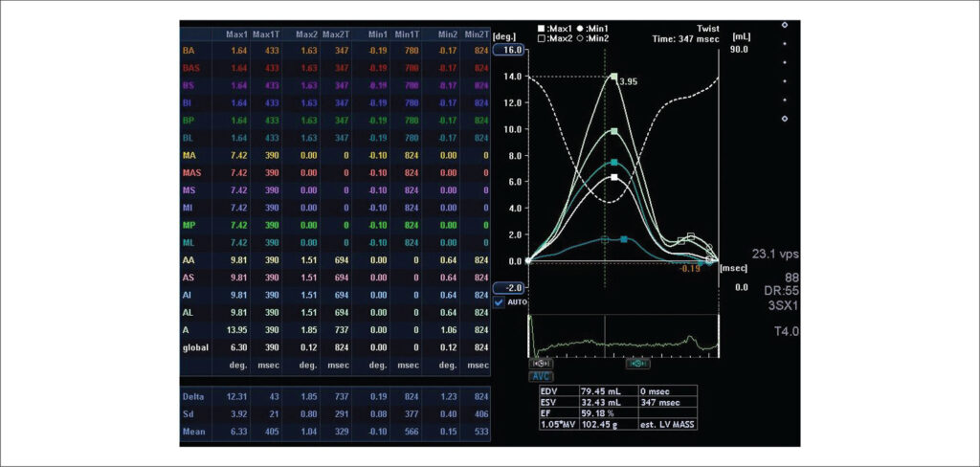The height and width of the screenshot is (467, 980).
Task: Select the BP segment row label
Action: coord(188,120)
